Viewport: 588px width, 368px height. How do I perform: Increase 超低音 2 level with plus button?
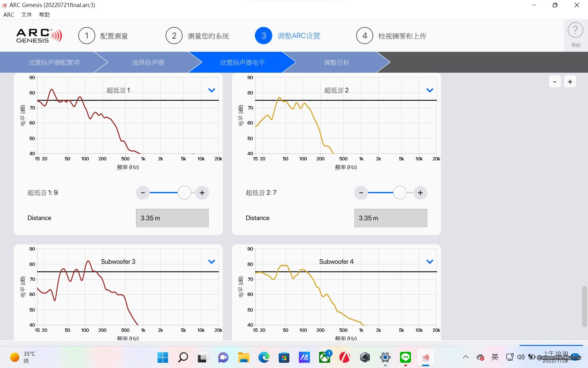pyautogui.click(x=420, y=193)
